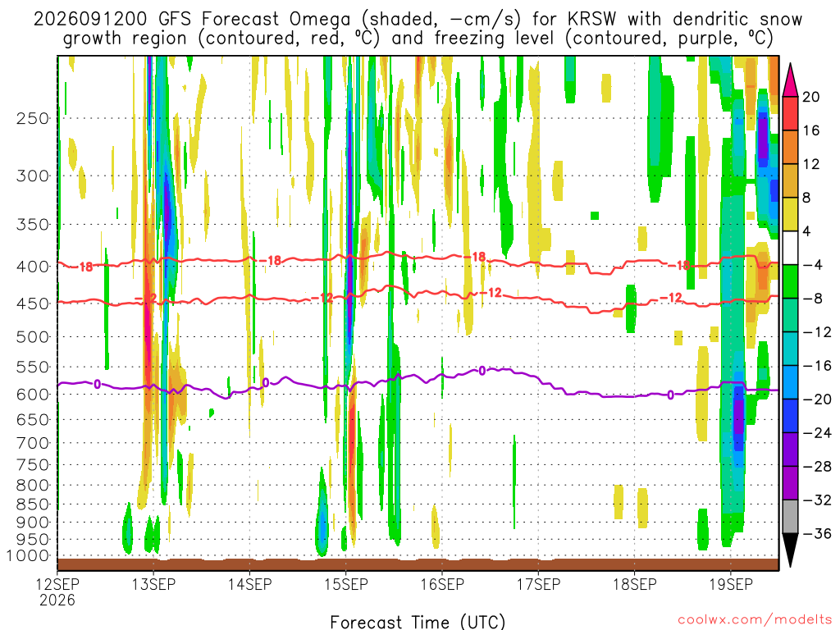Click the green swatch between -4 and -8

tap(790, 281)
